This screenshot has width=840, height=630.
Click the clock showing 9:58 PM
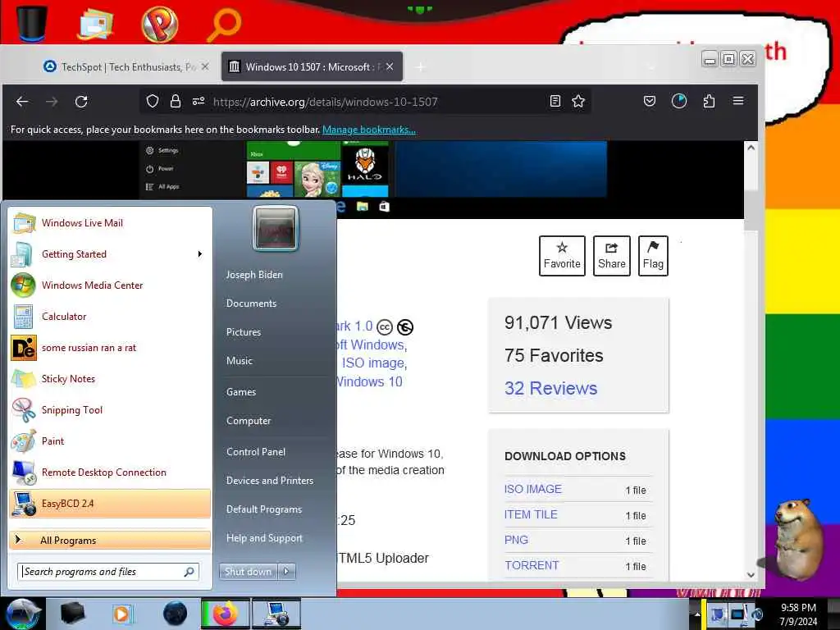tap(799, 608)
